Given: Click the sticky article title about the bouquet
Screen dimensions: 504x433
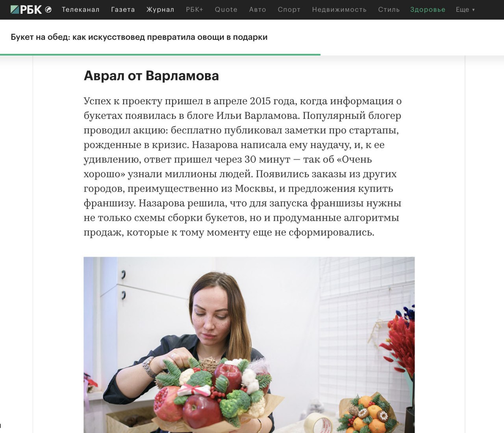Looking at the screenshot, I should tap(139, 37).
